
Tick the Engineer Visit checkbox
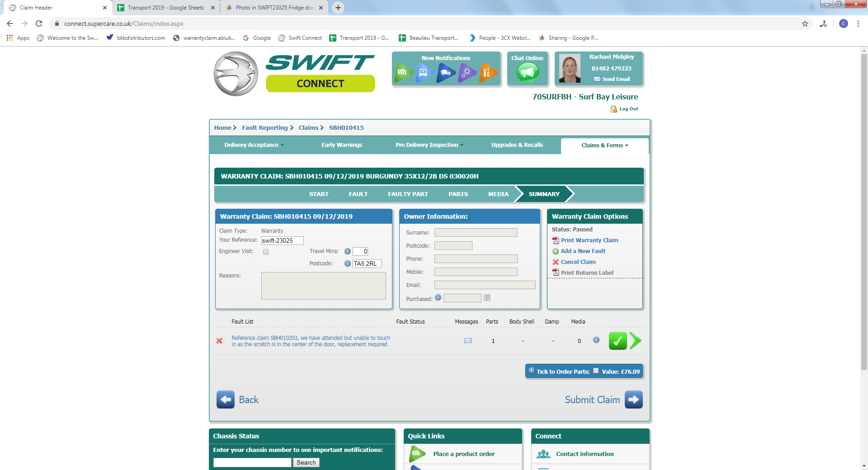point(266,252)
